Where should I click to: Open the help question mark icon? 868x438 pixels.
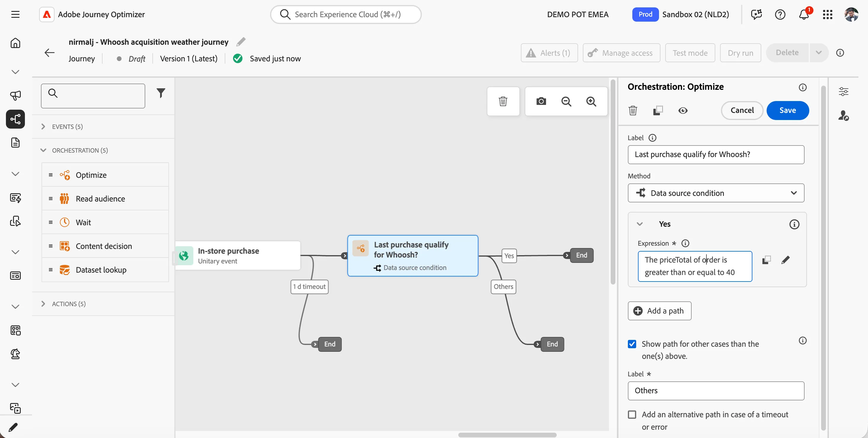780,15
